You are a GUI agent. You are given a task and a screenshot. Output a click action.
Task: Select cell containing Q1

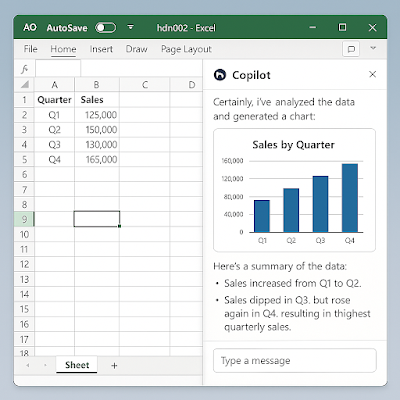(54, 115)
